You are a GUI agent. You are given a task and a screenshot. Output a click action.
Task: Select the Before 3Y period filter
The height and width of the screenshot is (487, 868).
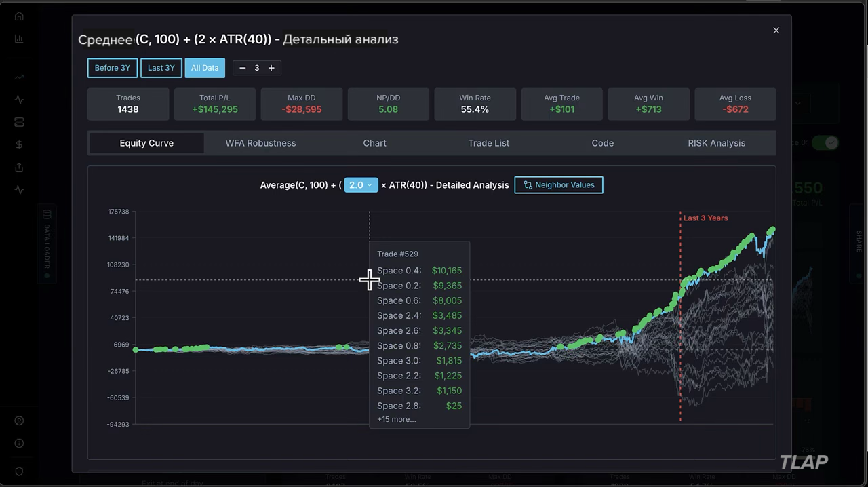(x=113, y=68)
